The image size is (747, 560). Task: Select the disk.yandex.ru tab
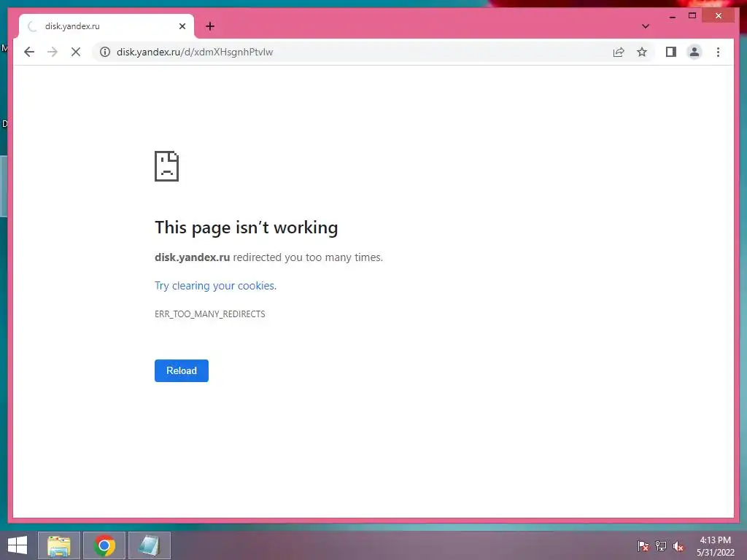(107, 26)
